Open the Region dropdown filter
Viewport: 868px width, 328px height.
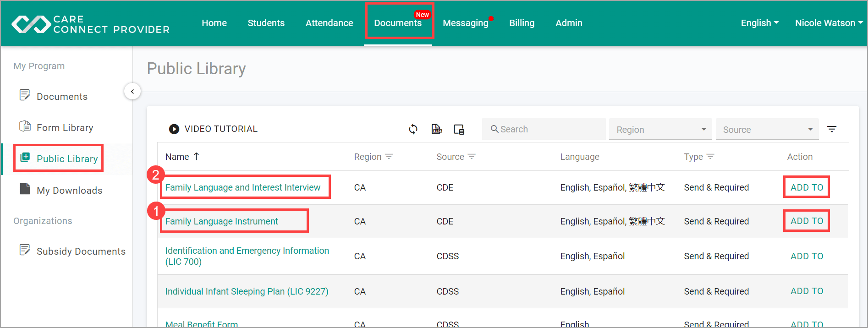[660, 130]
